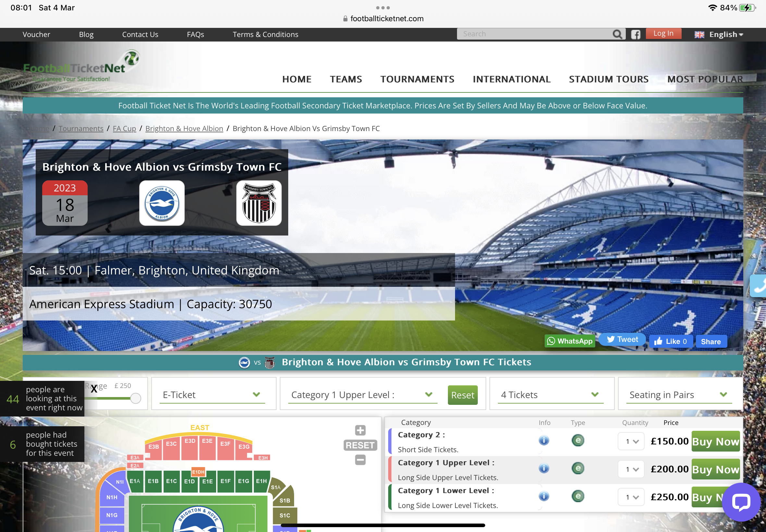Open the English language dropdown
This screenshot has height=532, width=766.
pyautogui.click(x=719, y=35)
